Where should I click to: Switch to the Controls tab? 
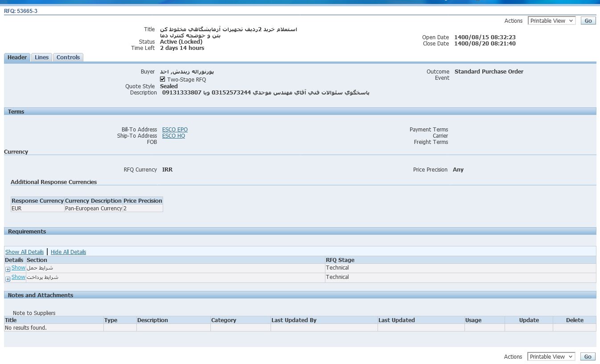(x=68, y=57)
